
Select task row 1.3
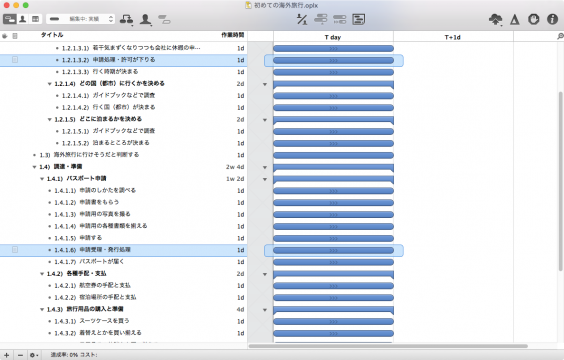point(124,155)
